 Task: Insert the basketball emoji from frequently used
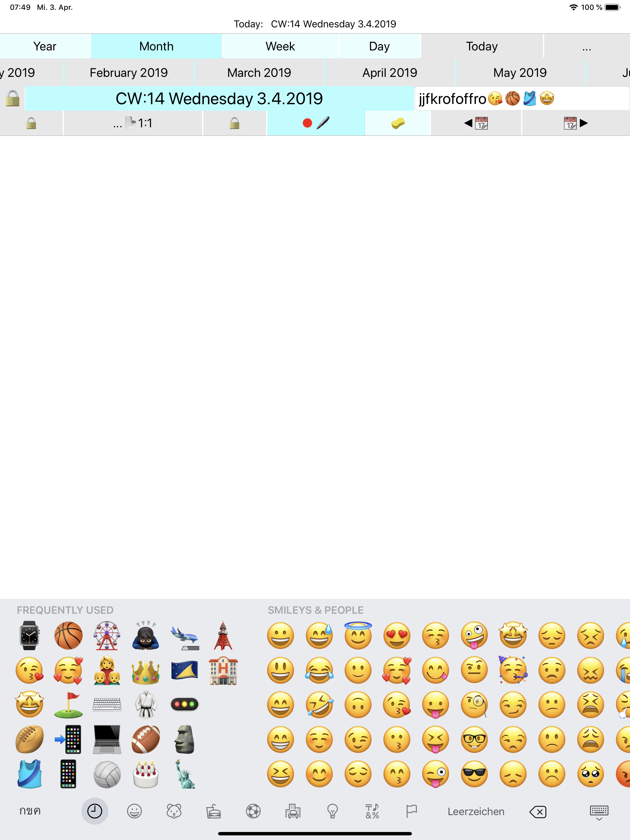pos(68,635)
